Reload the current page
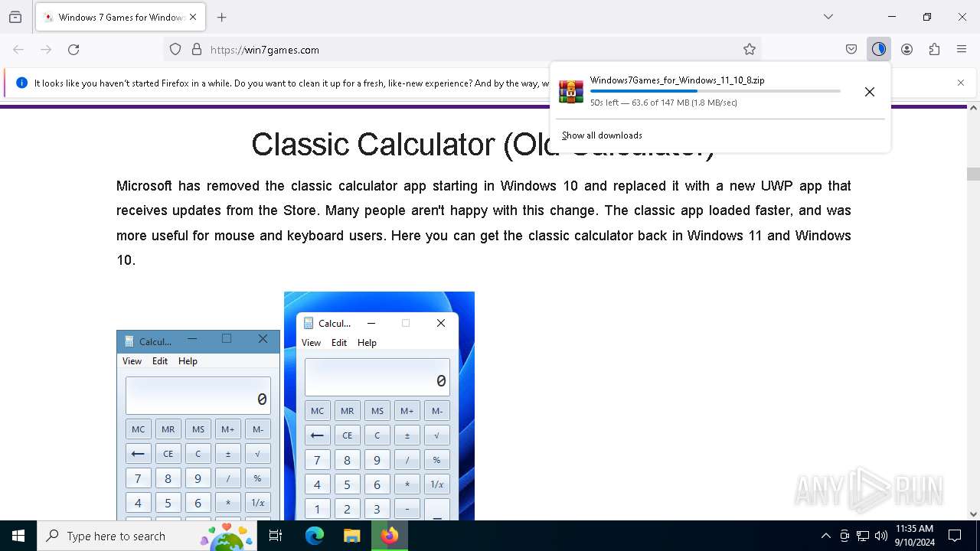The width and height of the screenshot is (980, 551). tap(73, 49)
